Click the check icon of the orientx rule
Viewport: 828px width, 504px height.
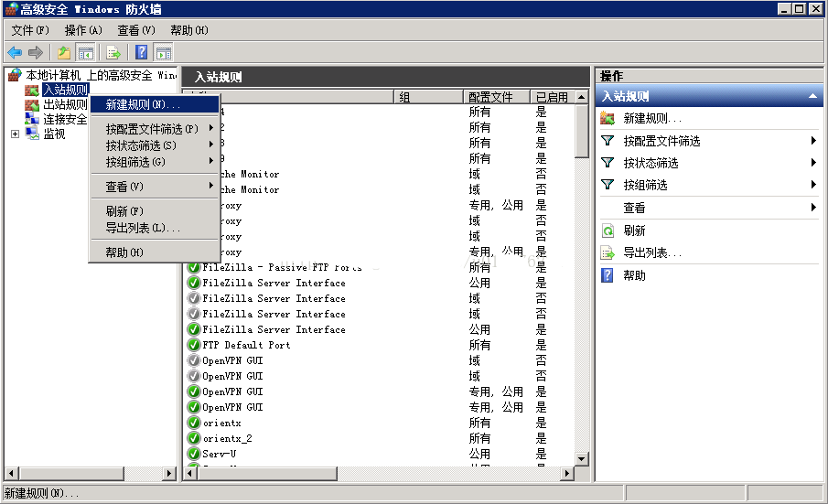click(x=194, y=423)
